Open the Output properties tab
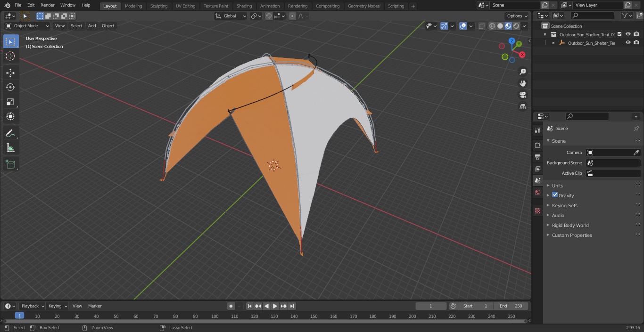Screen dimensions: 644x332 537,157
